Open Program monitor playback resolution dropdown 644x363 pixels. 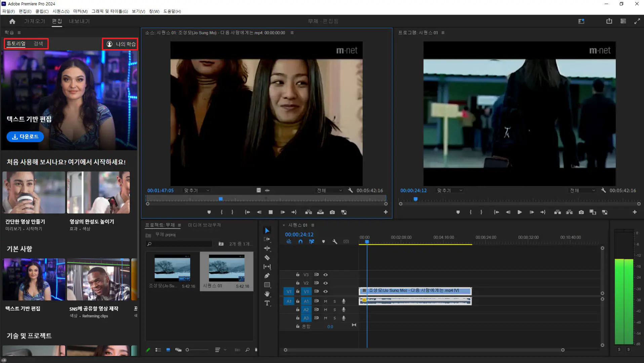(582, 190)
